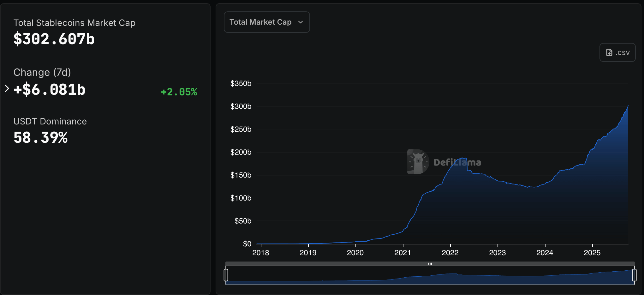Open the Total Market Cap dropdown

267,22
